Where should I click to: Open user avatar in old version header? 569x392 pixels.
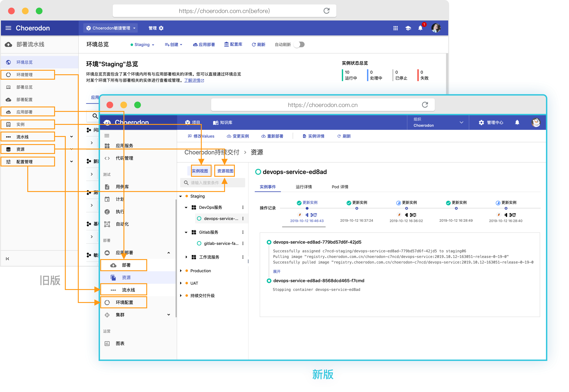[436, 28]
